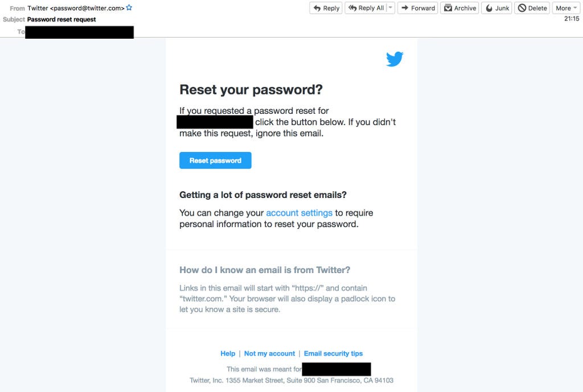Click the Twitter bird logo

click(x=395, y=59)
